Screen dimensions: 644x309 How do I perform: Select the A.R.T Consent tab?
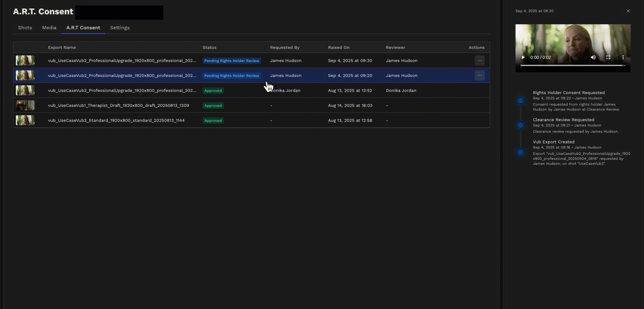(83, 28)
